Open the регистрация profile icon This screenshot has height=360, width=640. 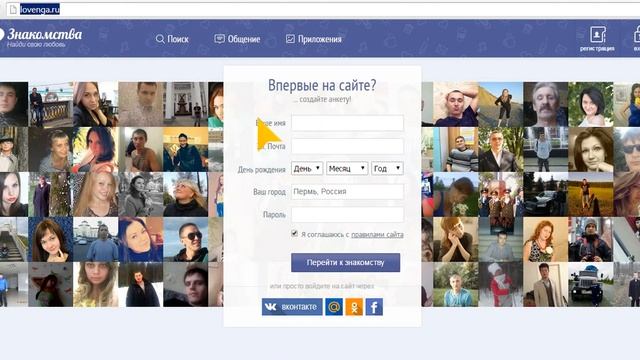pyautogui.click(x=598, y=35)
